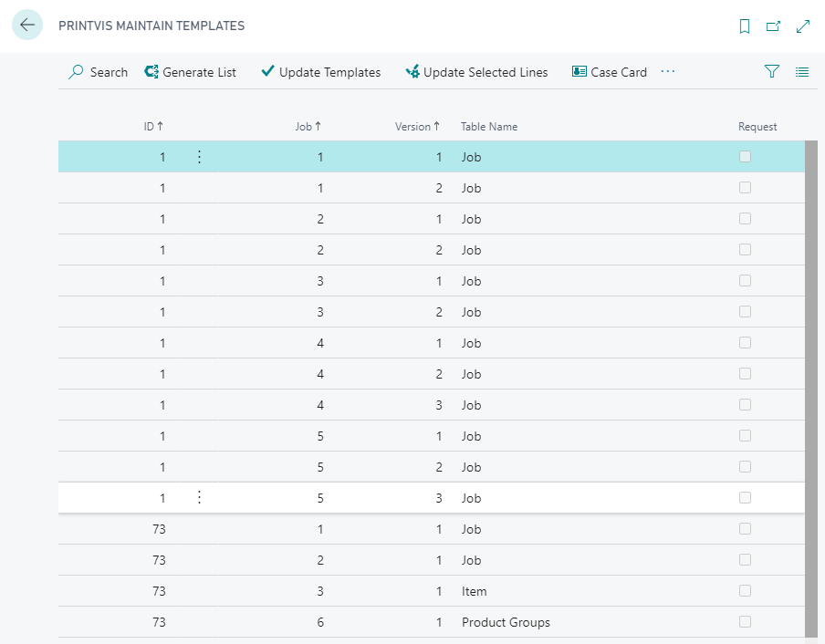Click ID '1' in the highlighted first row
Viewport: 825px width, 644px height.
pyautogui.click(x=162, y=157)
